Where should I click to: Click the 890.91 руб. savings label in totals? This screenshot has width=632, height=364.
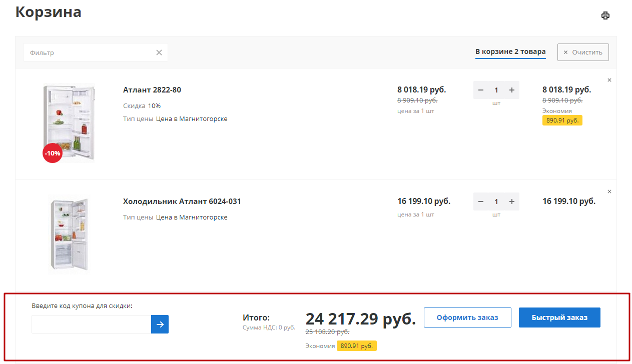pyautogui.click(x=357, y=346)
